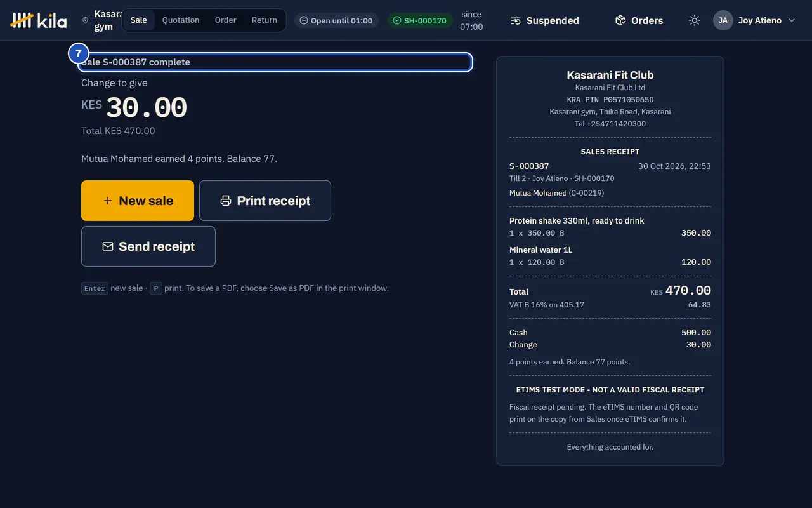Toggle the light/dark theme sun icon
Image resolution: width=812 pixels, height=508 pixels.
click(x=695, y=20)
